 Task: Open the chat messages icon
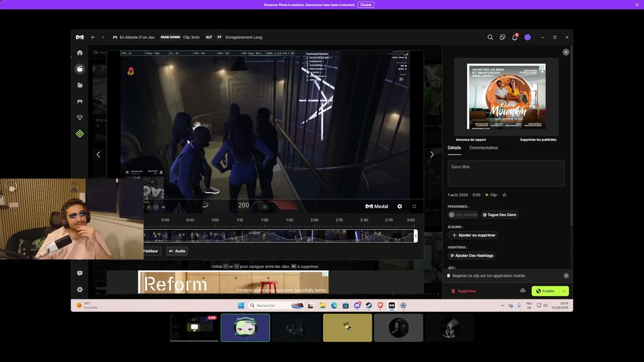point(502,37)
